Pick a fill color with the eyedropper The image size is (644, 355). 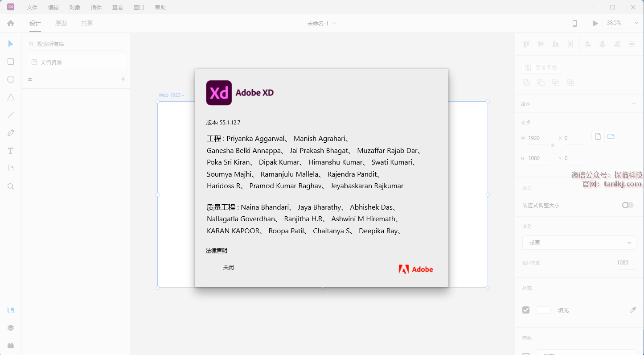coord(633,310)
